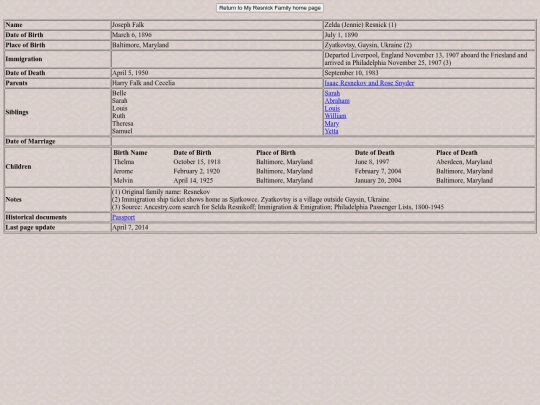The width and height of the screenshot is (540, 405).
Task: Open Yetta sibling link
Action: (331, 131)
